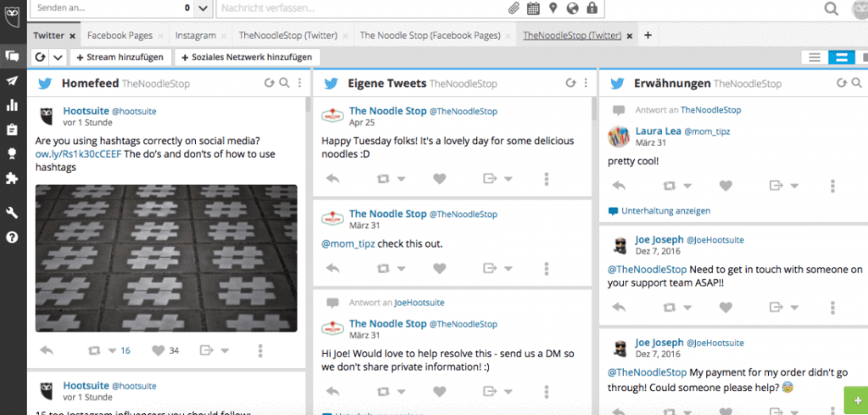
Task: Like the Hootsuite hashtags tweet
Action: pyautogui.click(x=159, y=351)
